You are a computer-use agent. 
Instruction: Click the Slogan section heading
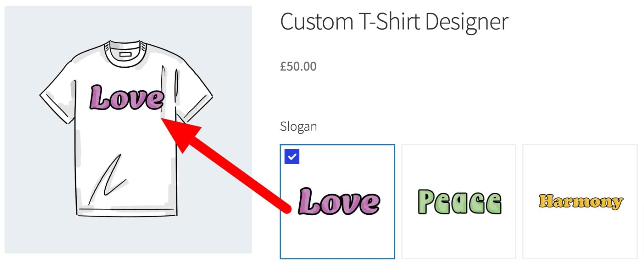[x=298, y=126]
